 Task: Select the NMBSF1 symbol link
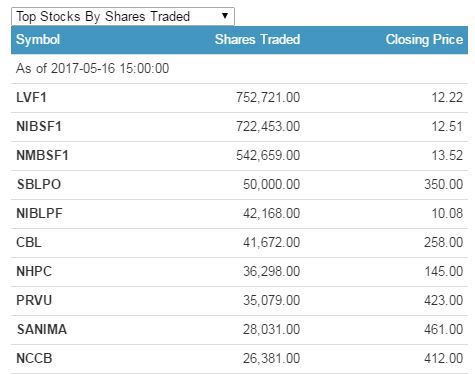pyautogui.click(x=42, y=156)
